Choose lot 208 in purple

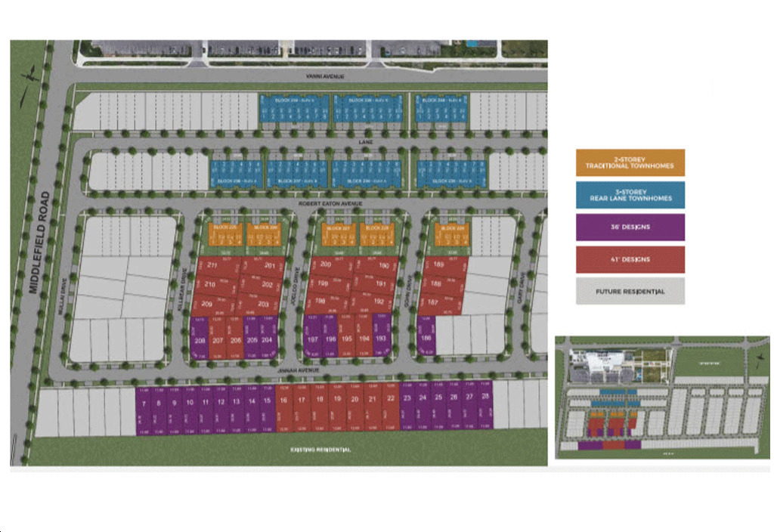point(200,341)
